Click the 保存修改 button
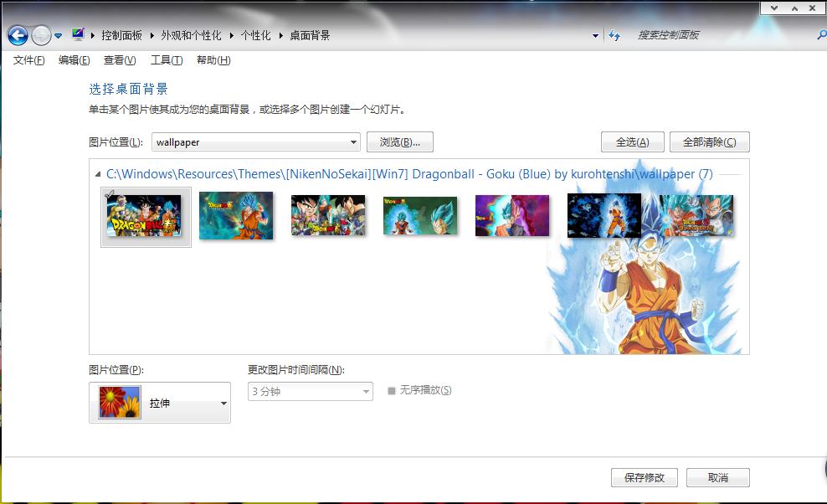The image size is (827, 504). pyautogui.click(x=644, y=477)
